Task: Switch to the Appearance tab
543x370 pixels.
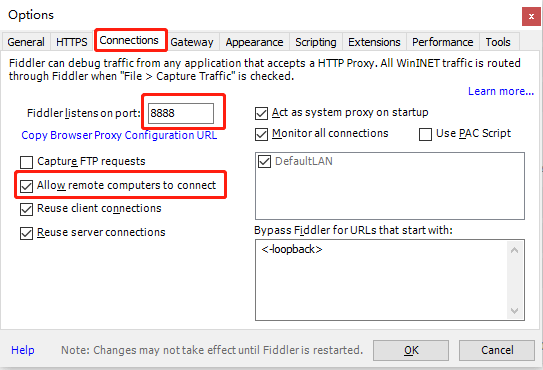Action: [255, 42]
